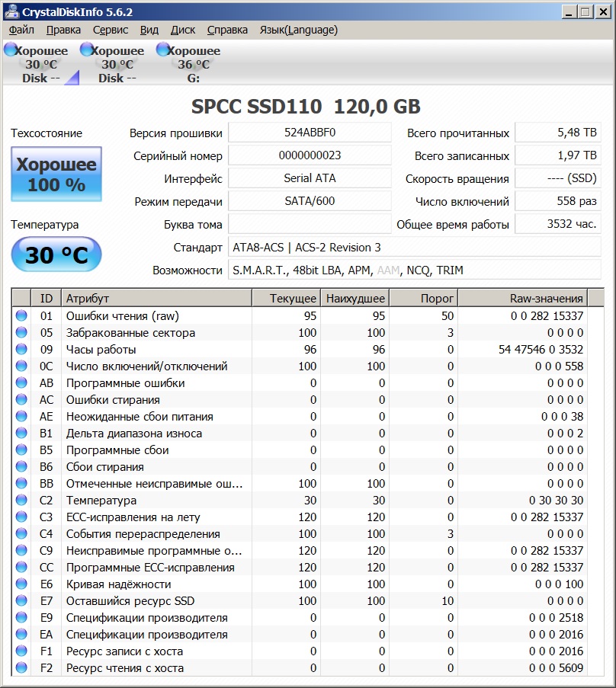Click the SATA/600 transfer mode field
This screenshot has height=688, width=616.
coord(310,201)
